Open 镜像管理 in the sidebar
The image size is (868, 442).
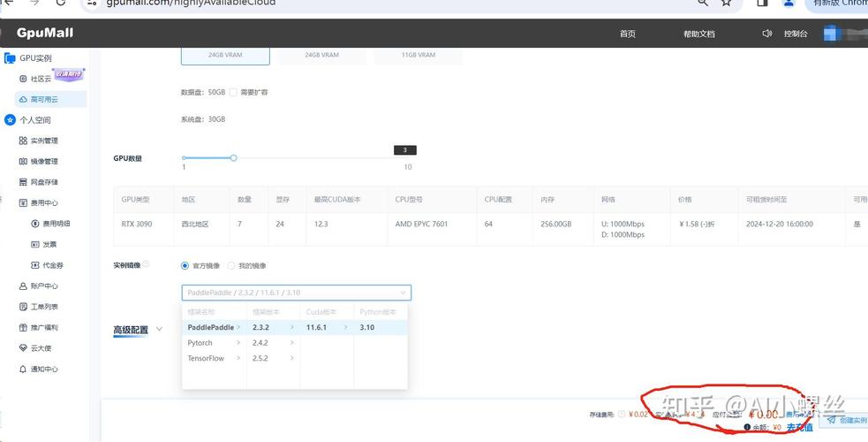tap(43, 162)
